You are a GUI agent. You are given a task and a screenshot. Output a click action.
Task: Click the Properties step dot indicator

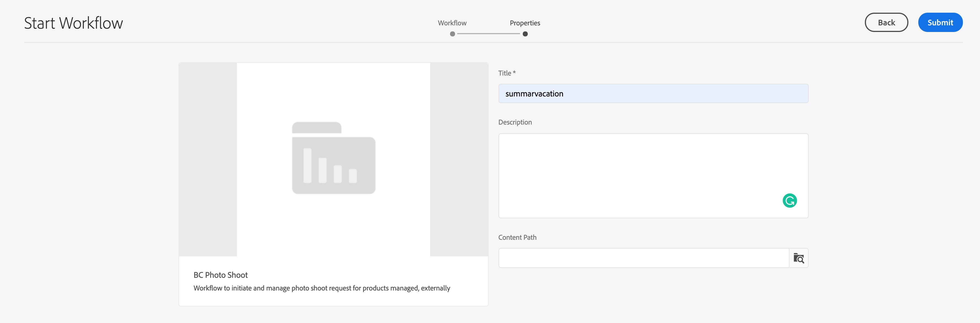525,34
